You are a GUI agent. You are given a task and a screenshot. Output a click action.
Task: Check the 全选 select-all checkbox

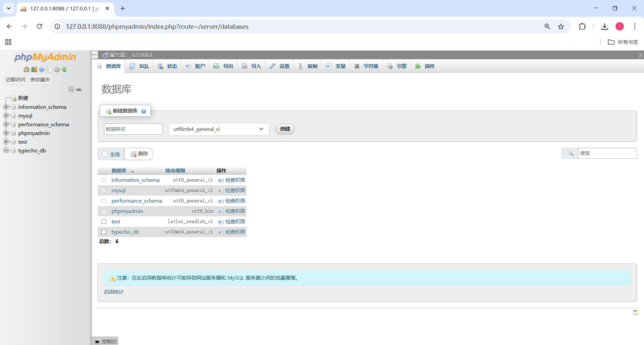pos(105,154)
